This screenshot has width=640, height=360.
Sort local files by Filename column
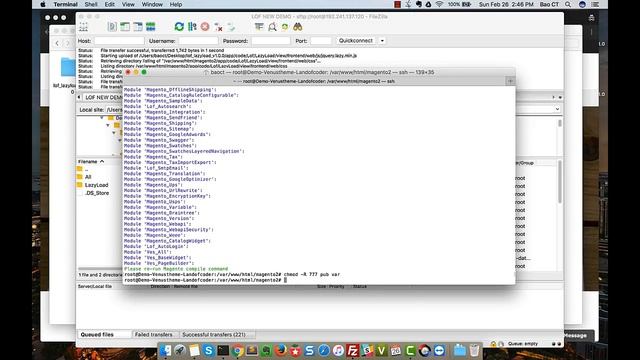(91, 162)
